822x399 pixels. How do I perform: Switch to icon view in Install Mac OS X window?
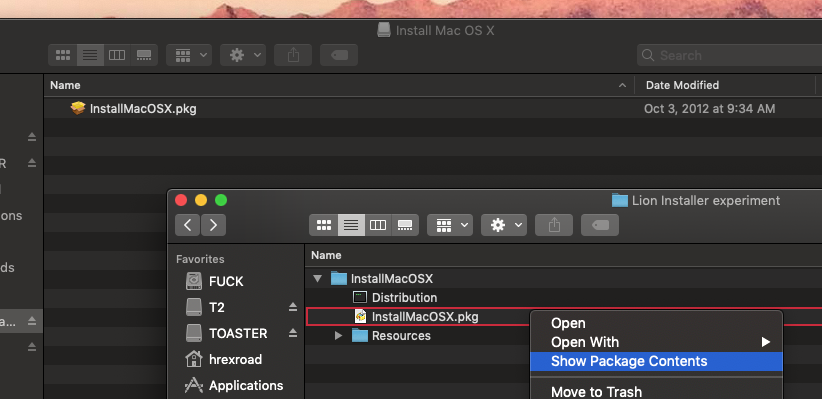pos(63,55)
